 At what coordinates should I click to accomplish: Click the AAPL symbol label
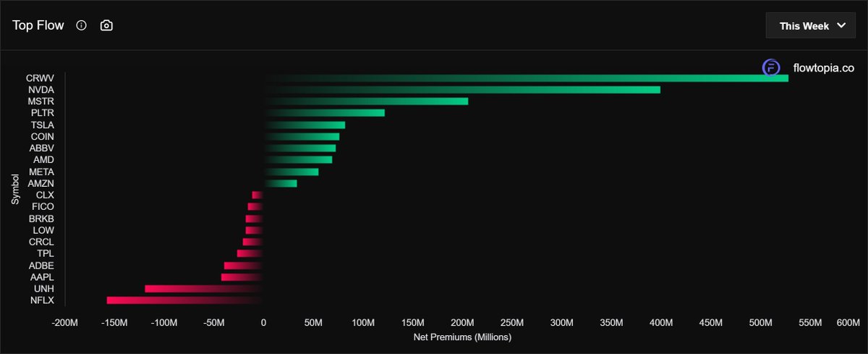42,277
